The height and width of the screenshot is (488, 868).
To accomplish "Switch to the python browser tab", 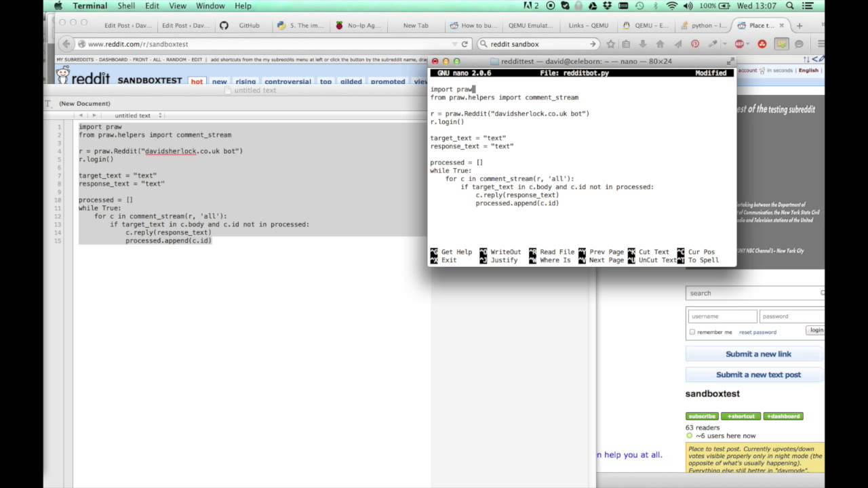I will click(703, 25).
